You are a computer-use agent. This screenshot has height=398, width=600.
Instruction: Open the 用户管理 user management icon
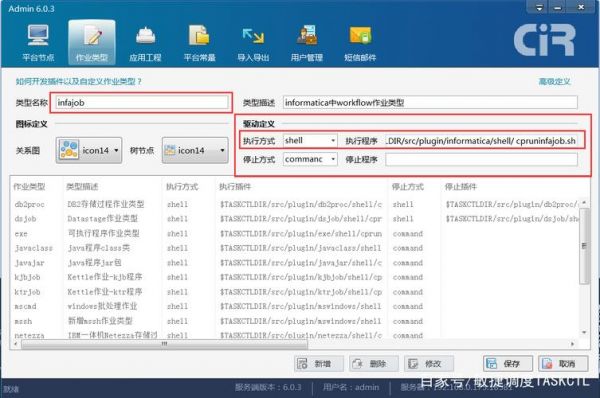pyautogui.click(x=307, y=42)
